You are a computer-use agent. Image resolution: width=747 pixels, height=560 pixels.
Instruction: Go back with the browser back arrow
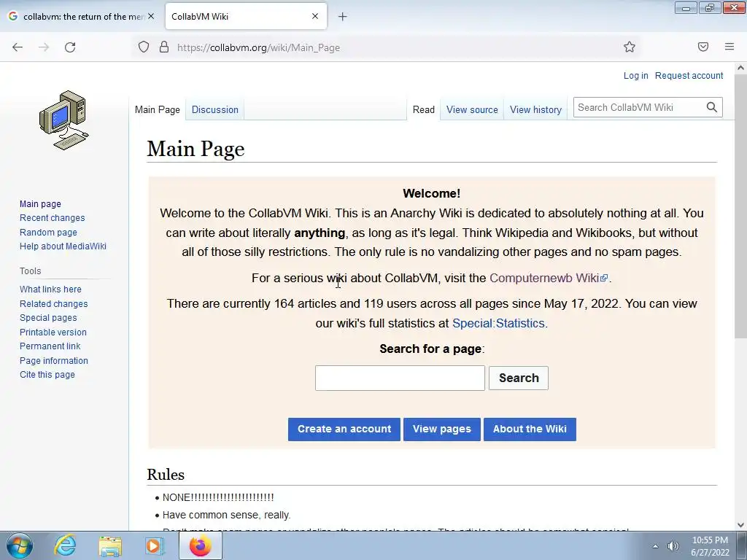[18, 47]
